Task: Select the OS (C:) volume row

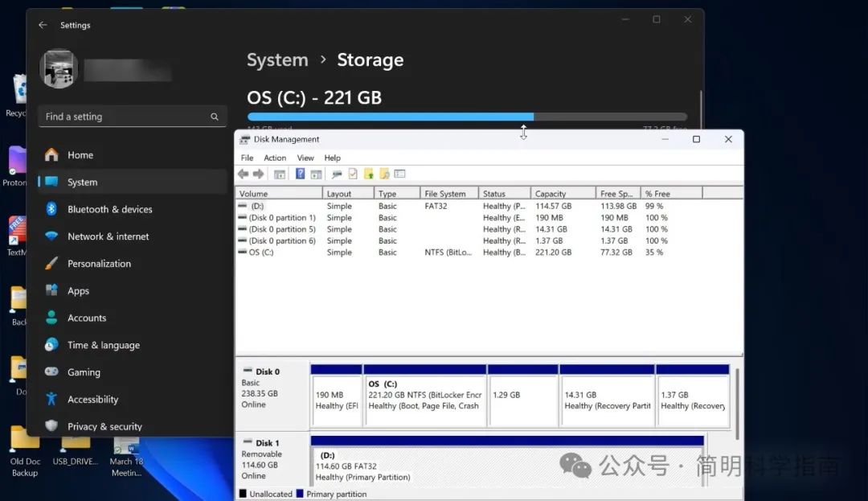Action: pos(261,253)
